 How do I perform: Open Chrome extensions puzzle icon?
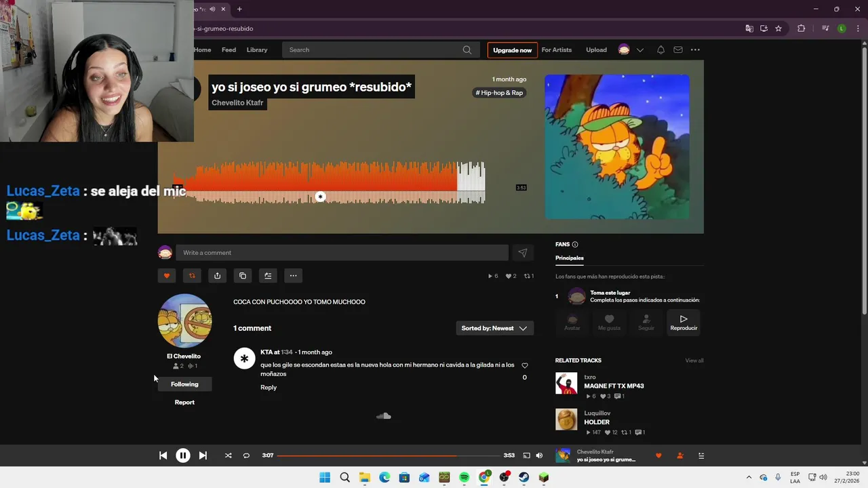click(x=802, y=28)
